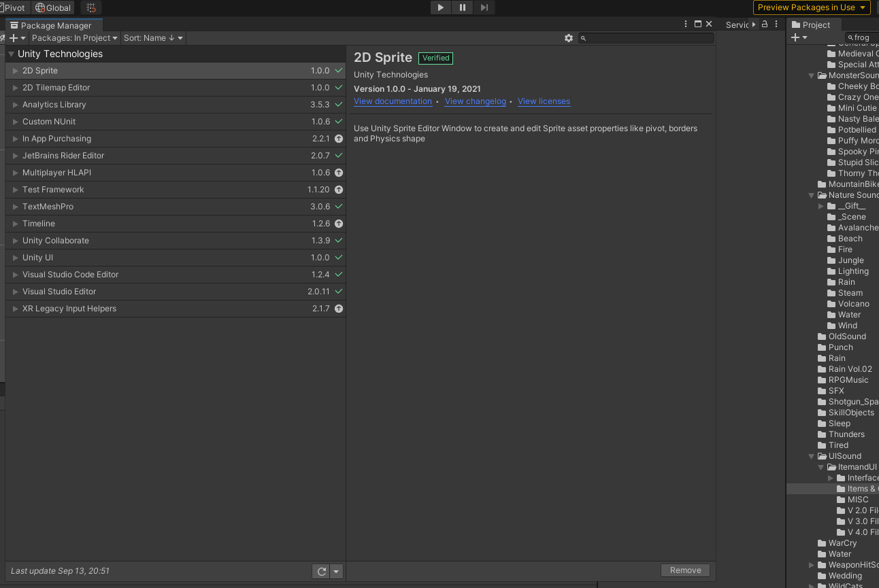Screen dimensions: 879x588
Task: Toggle the grid snapping icon in the top toolbar
Action: pos(92,7)
